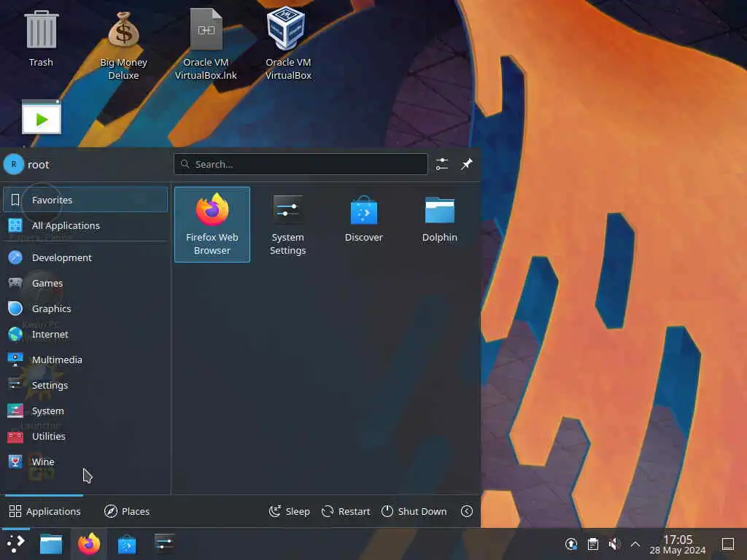
Task: Expand more session options arrow
Action: coord(467,511)
